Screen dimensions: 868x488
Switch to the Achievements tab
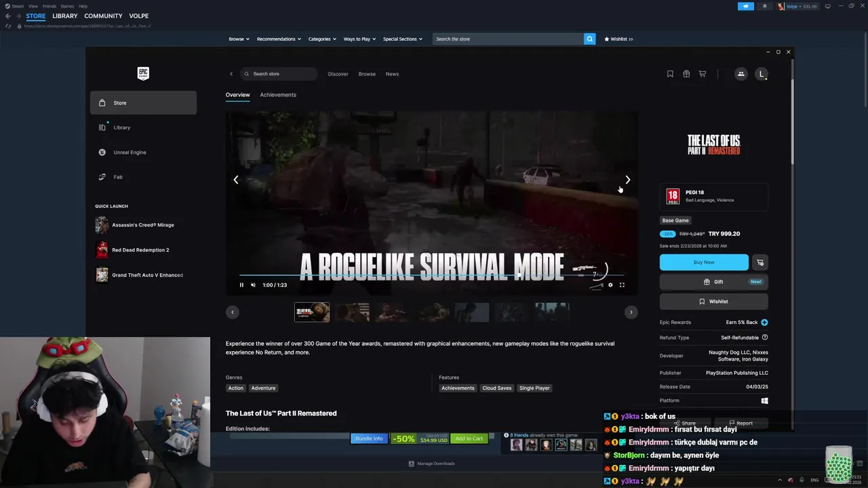pyautogui.click(x=278, y=95)
